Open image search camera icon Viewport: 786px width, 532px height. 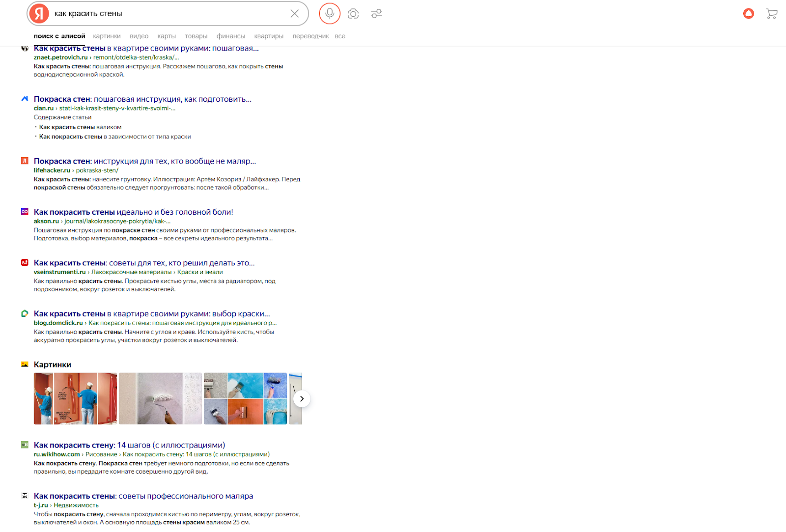[353, 14]
